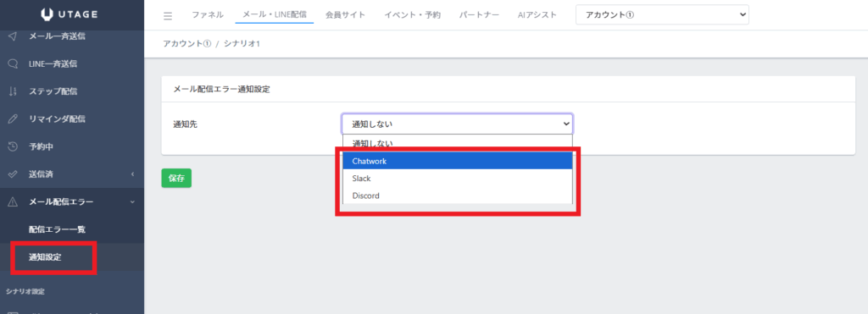
Task: Expand the 送信済 submenu chevron
Action: coord(133,174)
